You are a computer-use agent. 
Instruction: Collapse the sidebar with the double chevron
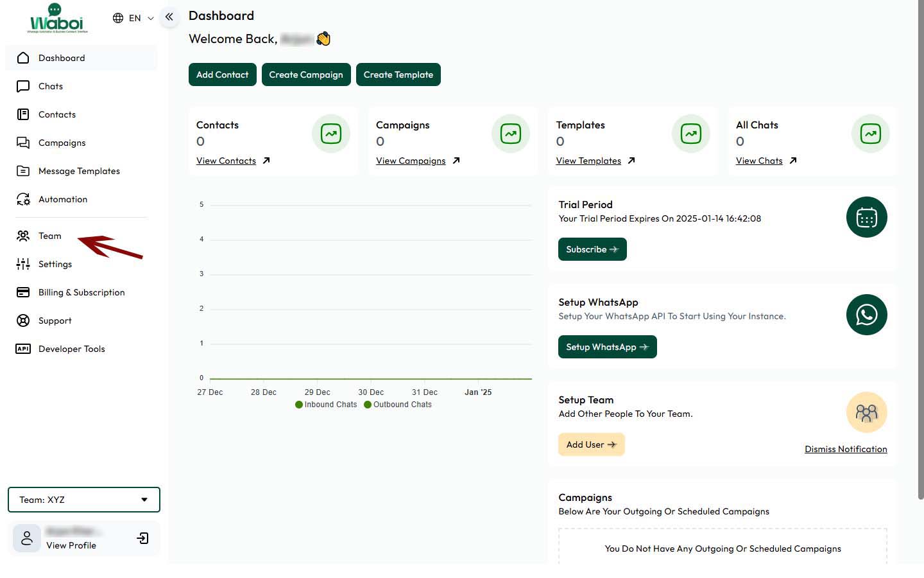tap(169, 17)
